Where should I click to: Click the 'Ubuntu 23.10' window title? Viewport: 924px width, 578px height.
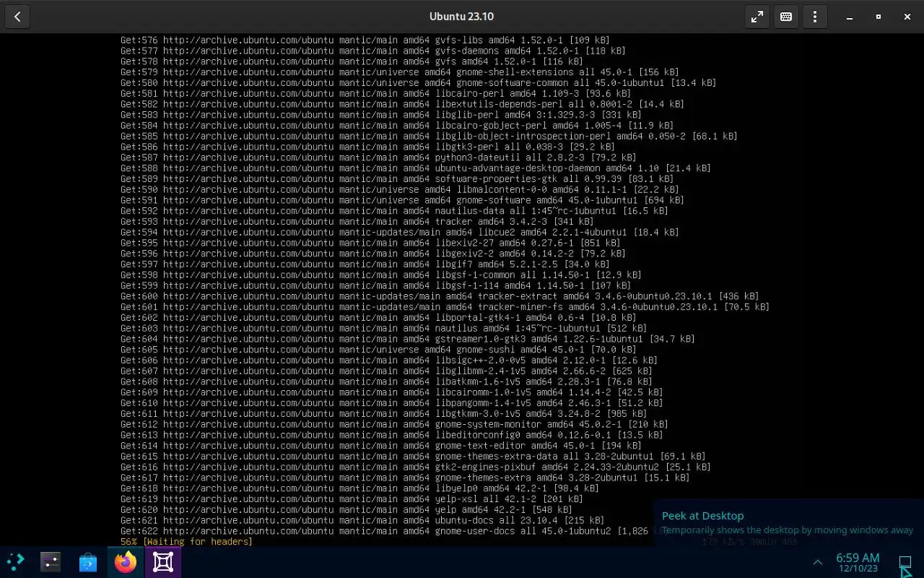pyautogui.click(x=462, y=17)
